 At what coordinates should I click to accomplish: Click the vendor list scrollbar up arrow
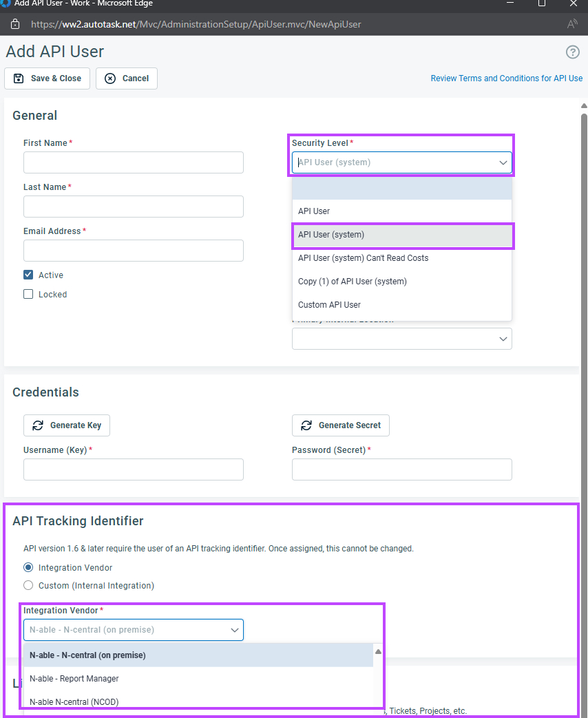(378, 651)
